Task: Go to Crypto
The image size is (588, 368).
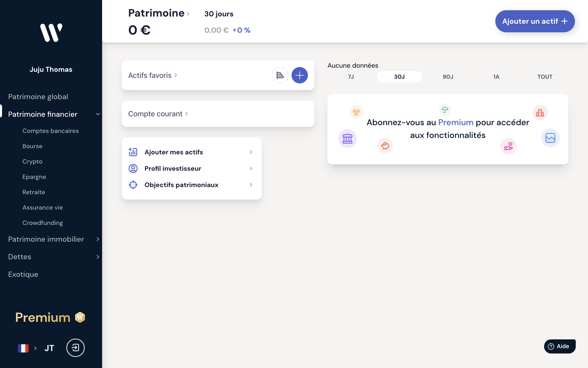Action: pyautogui.click(x=32, y=161)
